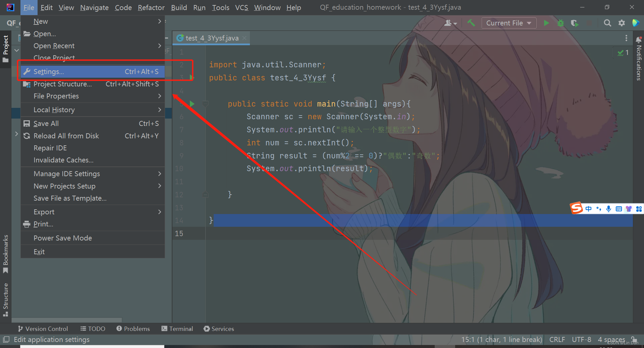The height and width of the screenshot is (348, 644).
Task: Select the test_4_3Yysf.java editor tab
Action: click(212, 38)
